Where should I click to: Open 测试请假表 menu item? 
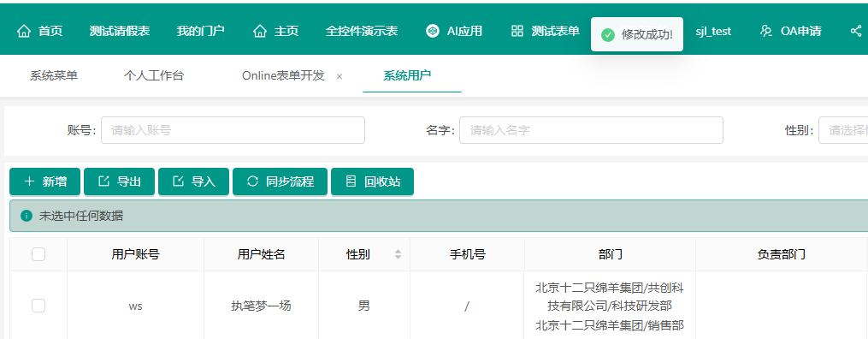(x=120, y=31)
